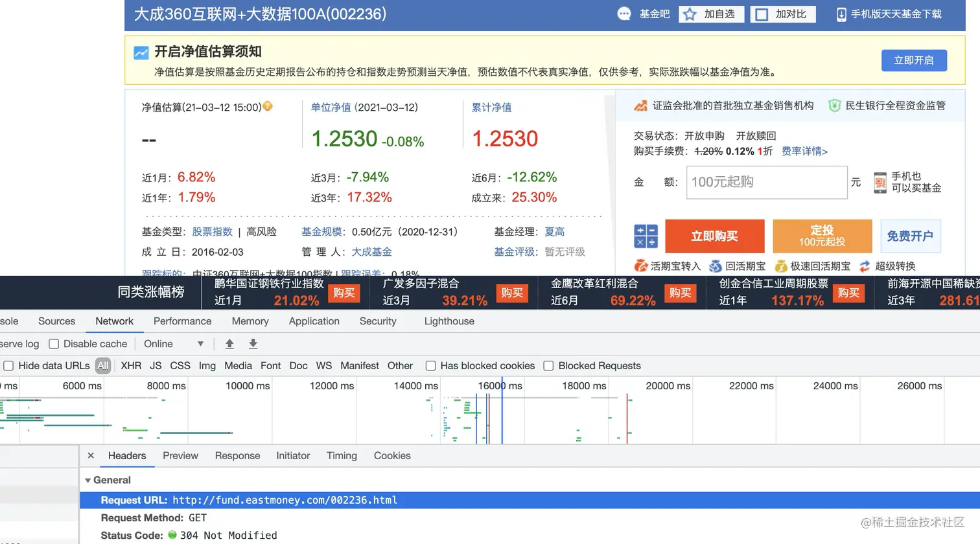Click the import HAR upload arrow icon

tap(229, 344)
